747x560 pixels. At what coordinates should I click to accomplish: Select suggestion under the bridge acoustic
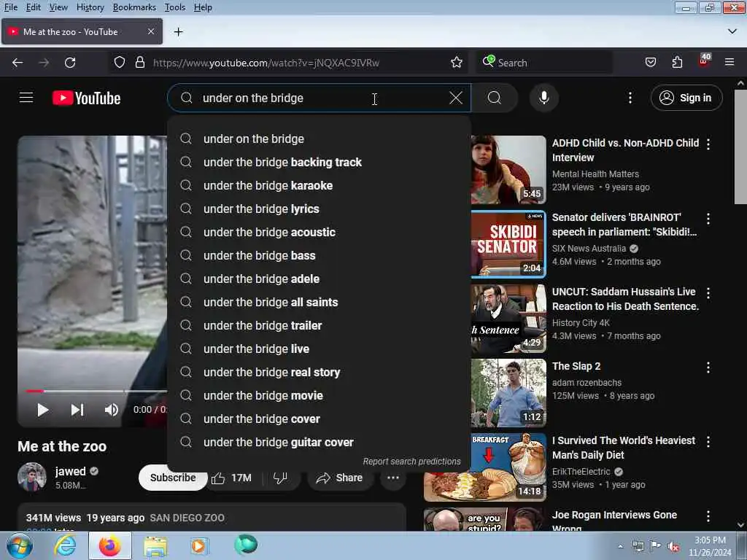click(319, 233)
